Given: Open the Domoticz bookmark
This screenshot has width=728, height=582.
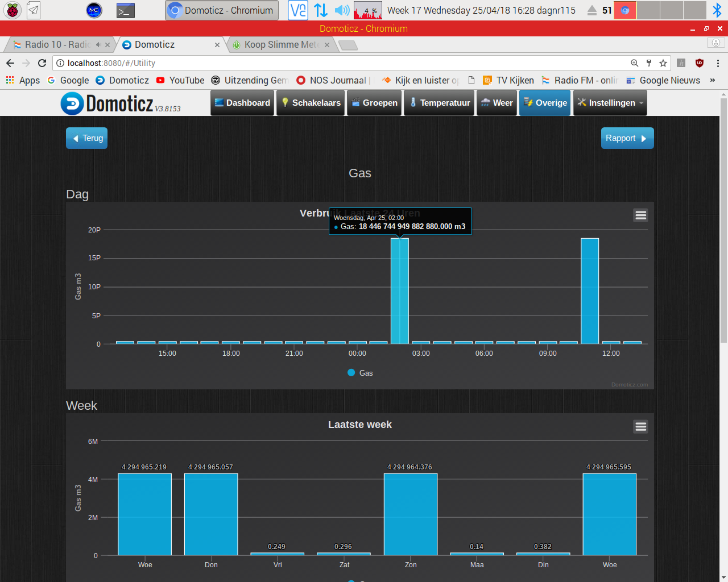Looking at the screenshot, I should [122, 80].
